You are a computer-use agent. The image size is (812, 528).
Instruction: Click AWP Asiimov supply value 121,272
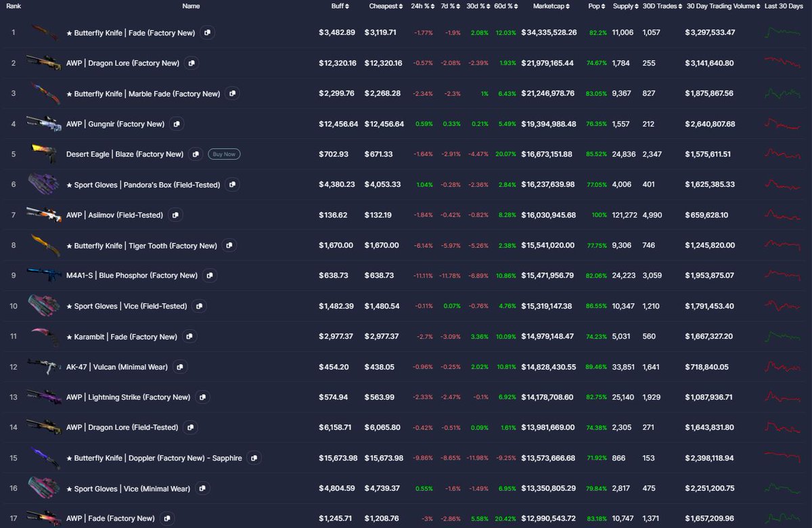tap(625, 215)
